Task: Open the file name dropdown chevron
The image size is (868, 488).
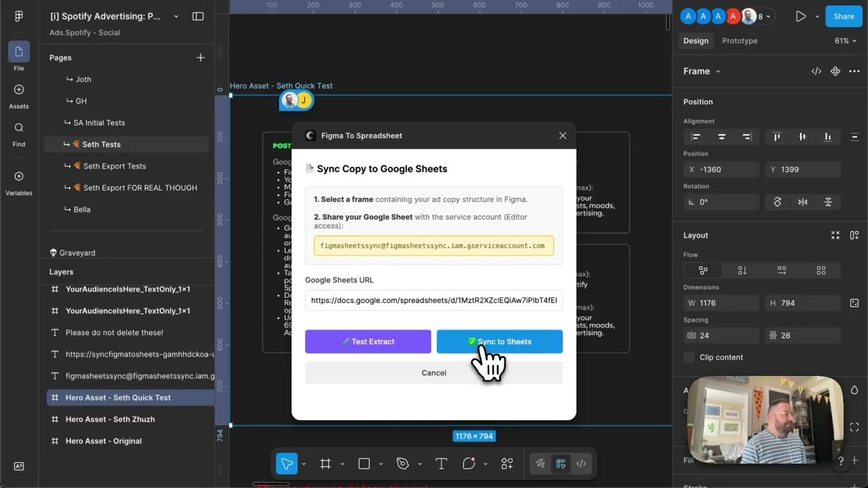Action: (176, 16)
